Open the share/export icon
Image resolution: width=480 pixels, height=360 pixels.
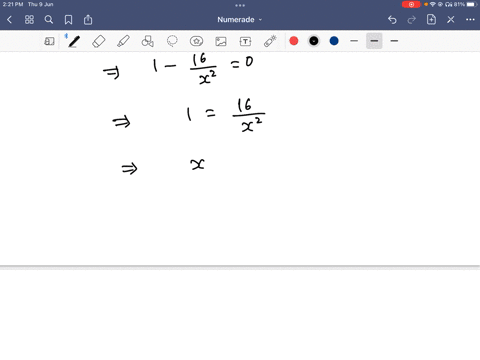click(88, 20)
